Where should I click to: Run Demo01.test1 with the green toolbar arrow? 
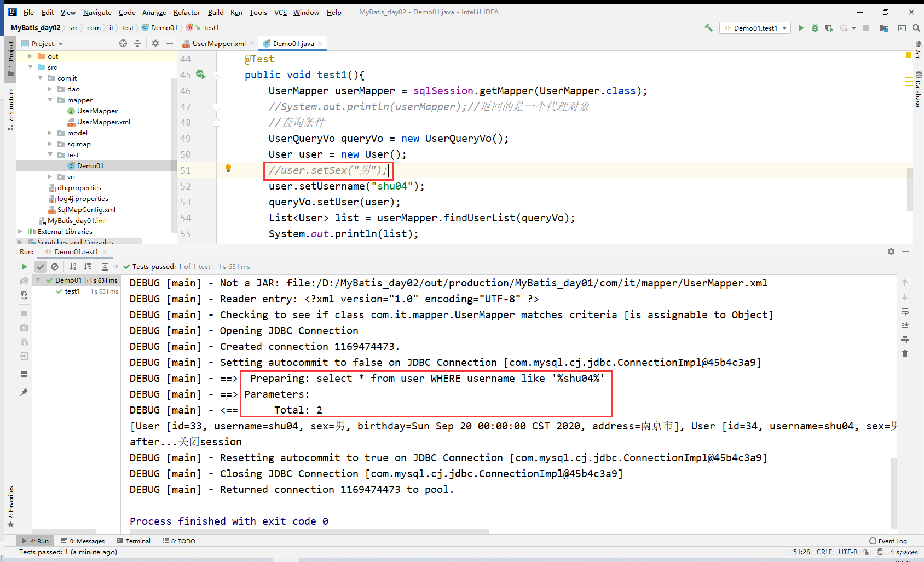(801, 28)
